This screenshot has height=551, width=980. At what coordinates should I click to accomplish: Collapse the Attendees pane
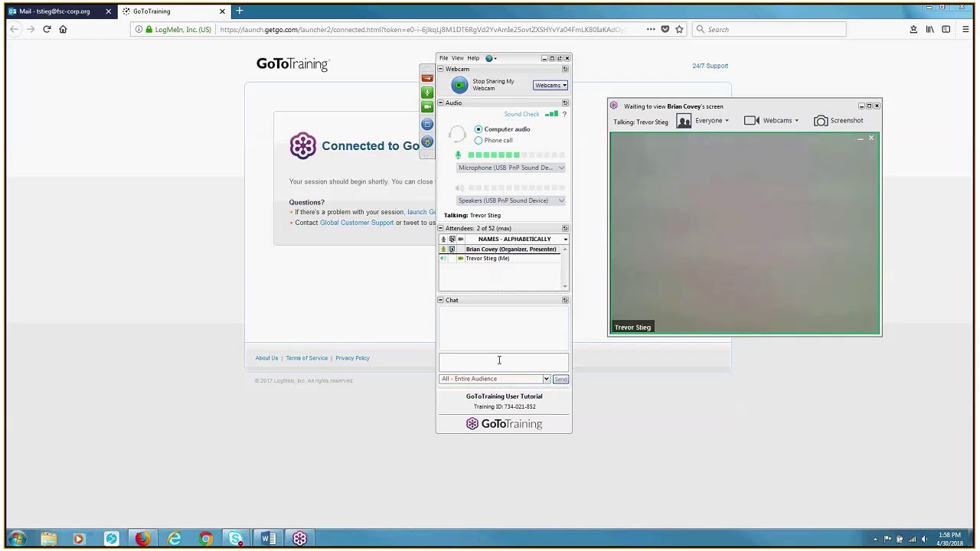440,228
